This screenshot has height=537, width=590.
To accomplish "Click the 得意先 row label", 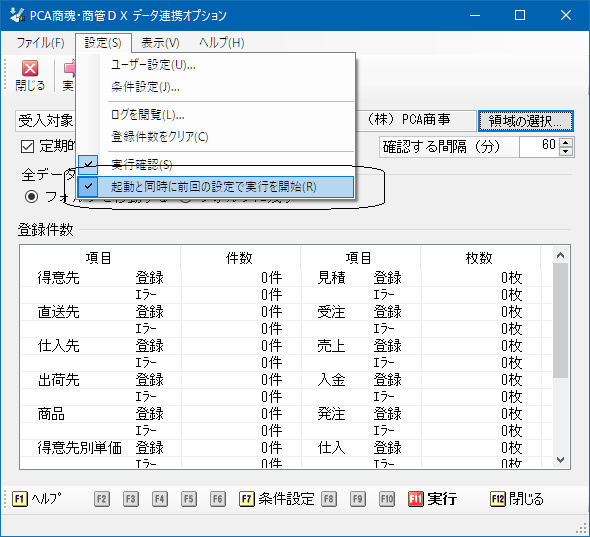I will [58, 278].
